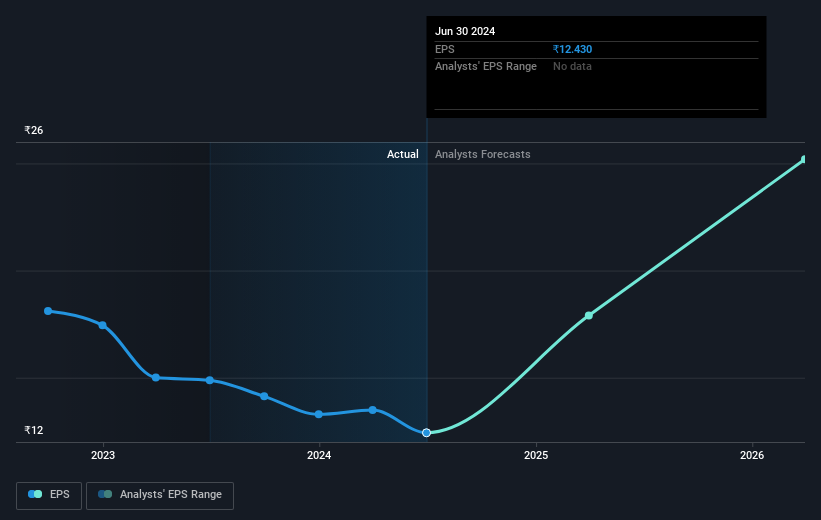Click the Analysts' EPS Range legend color icon
Screen dimensions: 821x520
click(105, 494)
